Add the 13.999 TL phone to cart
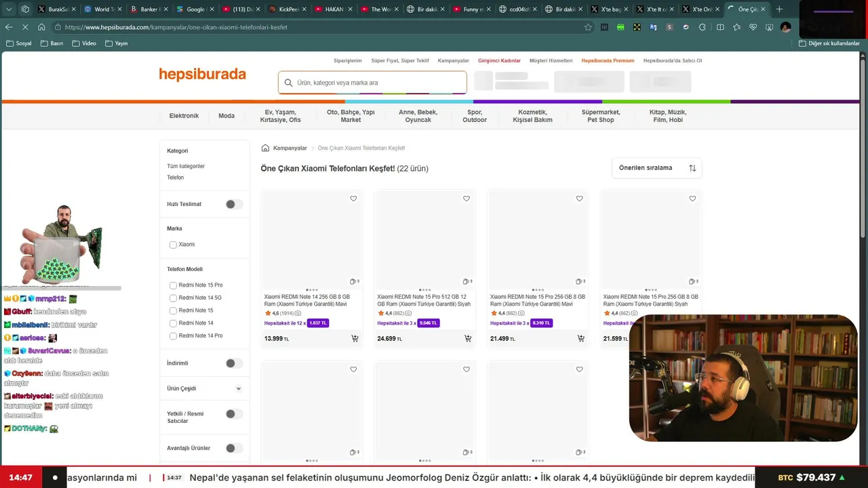 (355, 338)
